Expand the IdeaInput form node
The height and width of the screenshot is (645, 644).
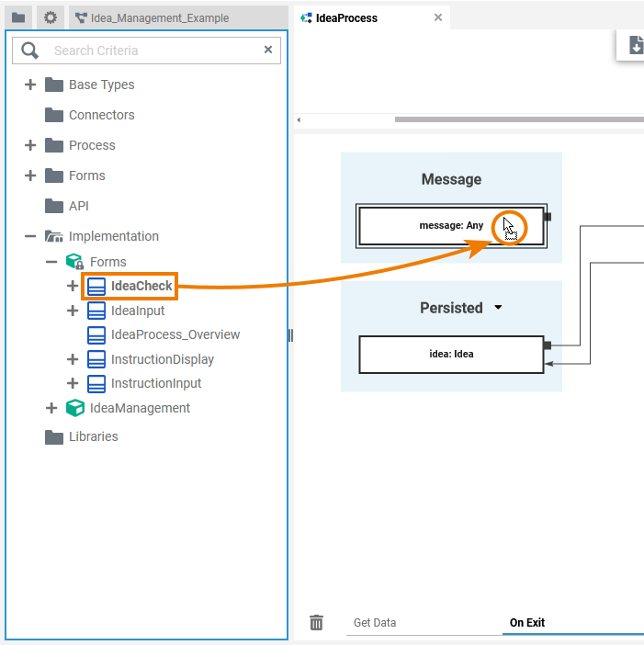pyautogui.click(x=73, y=311)
